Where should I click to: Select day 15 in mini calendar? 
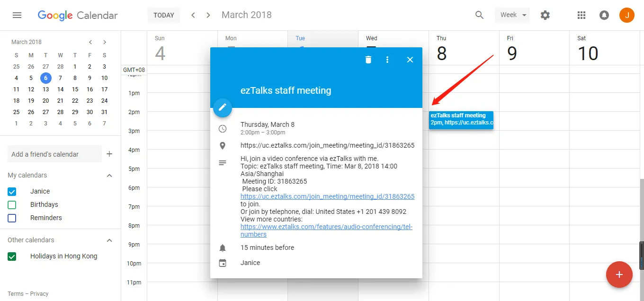[x=75, y=89]
